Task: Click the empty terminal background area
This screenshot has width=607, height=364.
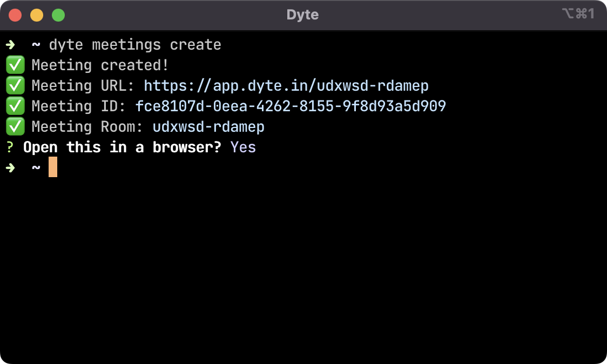Action: [302, 259]
